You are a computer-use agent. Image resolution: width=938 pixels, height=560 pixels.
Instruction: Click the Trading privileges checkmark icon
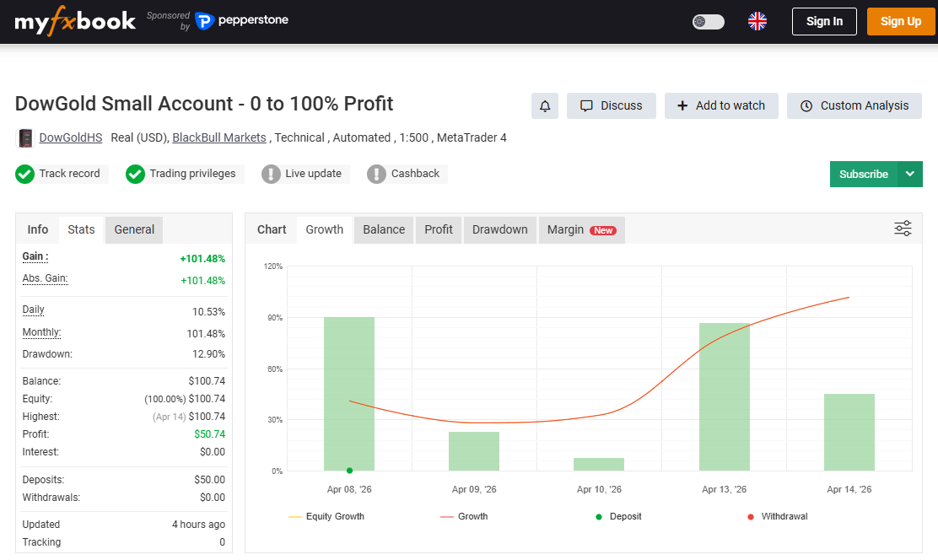(x=135, y=174)
